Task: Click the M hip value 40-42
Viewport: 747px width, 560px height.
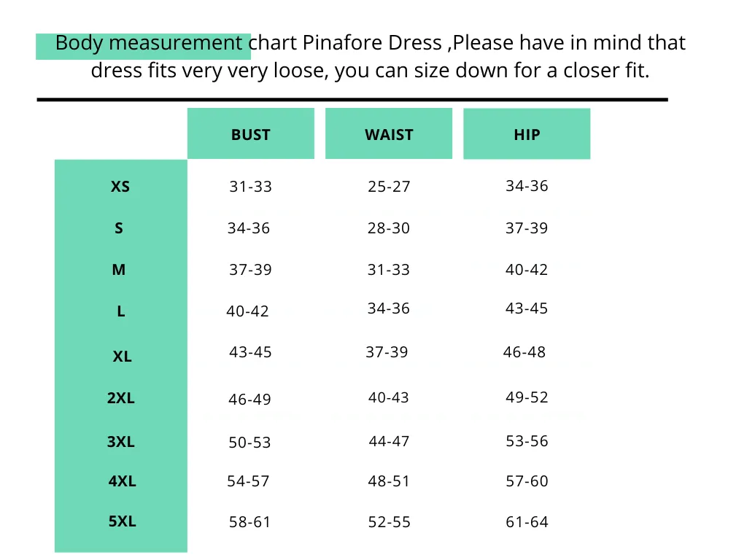Action: [x=527, y=270]
